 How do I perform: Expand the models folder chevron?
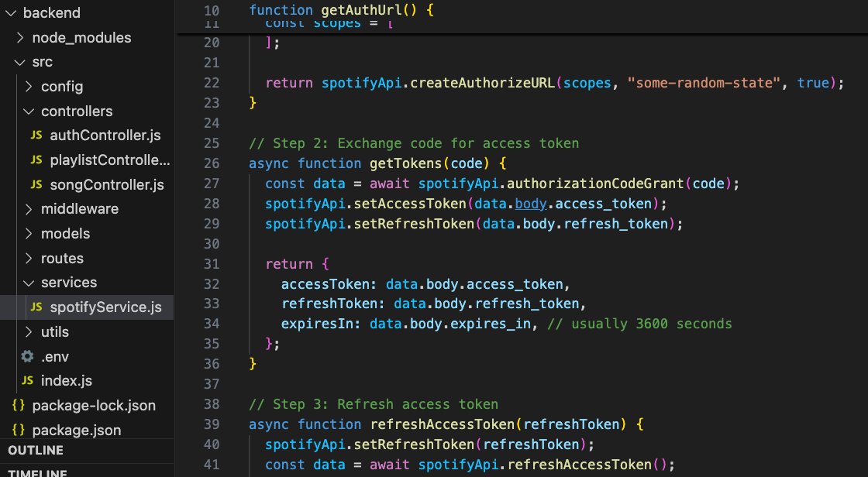click(x=29, y=234)
